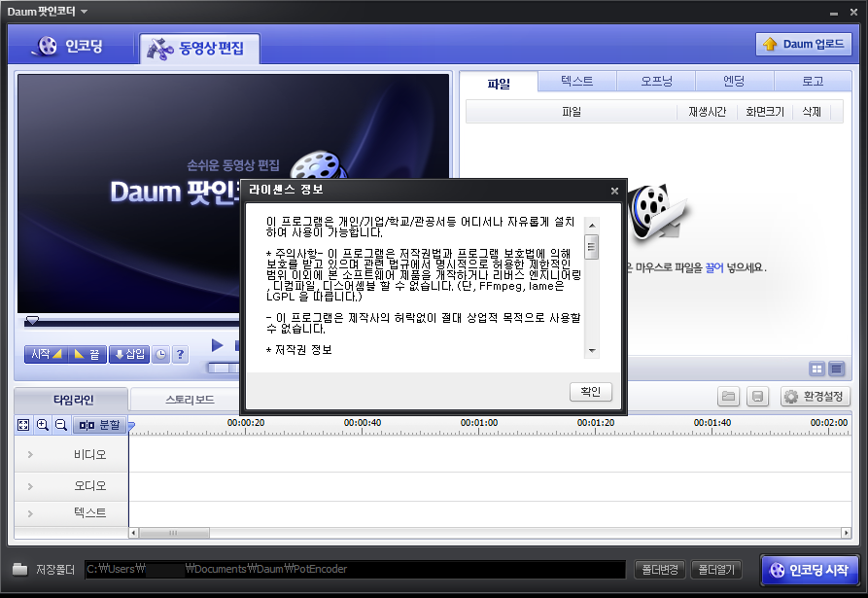The height and width of the screenshot is (598, 868).
Task: Expand the 오디오 track
Action: tap(30, 486)
